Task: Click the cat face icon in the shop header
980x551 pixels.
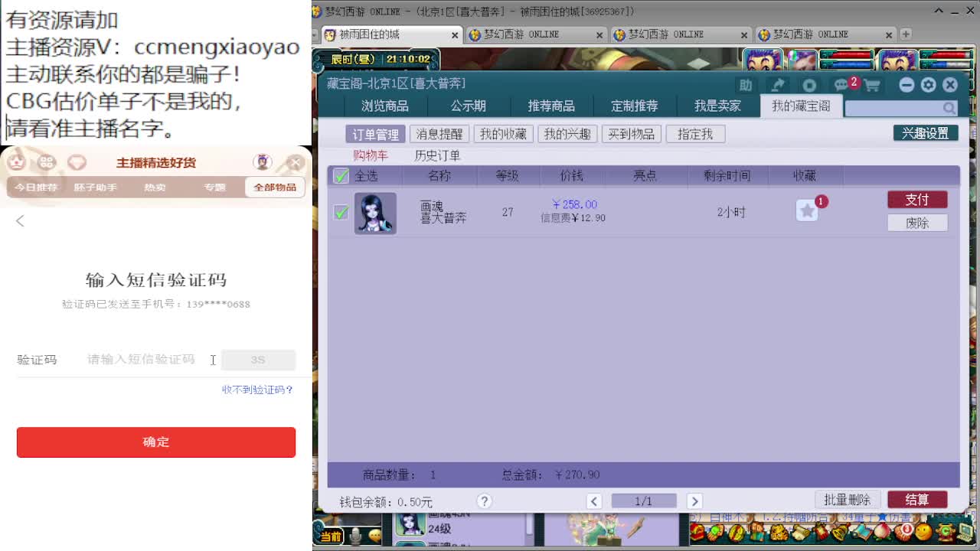Action: 16,162
